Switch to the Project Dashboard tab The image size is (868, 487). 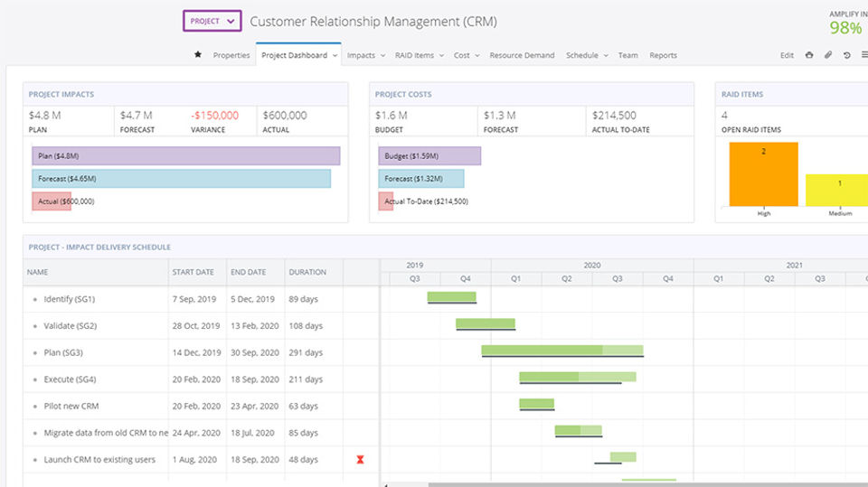[295, 55]
